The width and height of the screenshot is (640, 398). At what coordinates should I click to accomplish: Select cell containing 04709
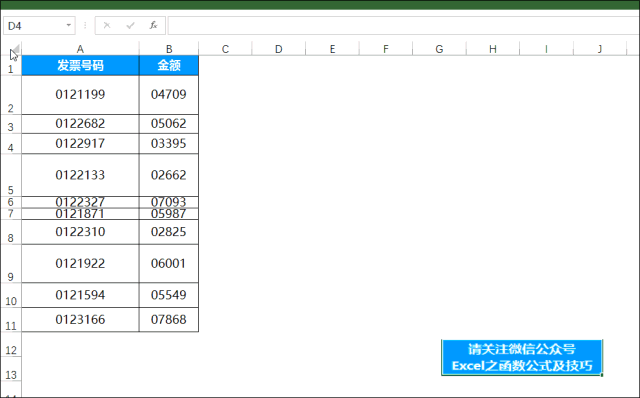coord(169,95)
